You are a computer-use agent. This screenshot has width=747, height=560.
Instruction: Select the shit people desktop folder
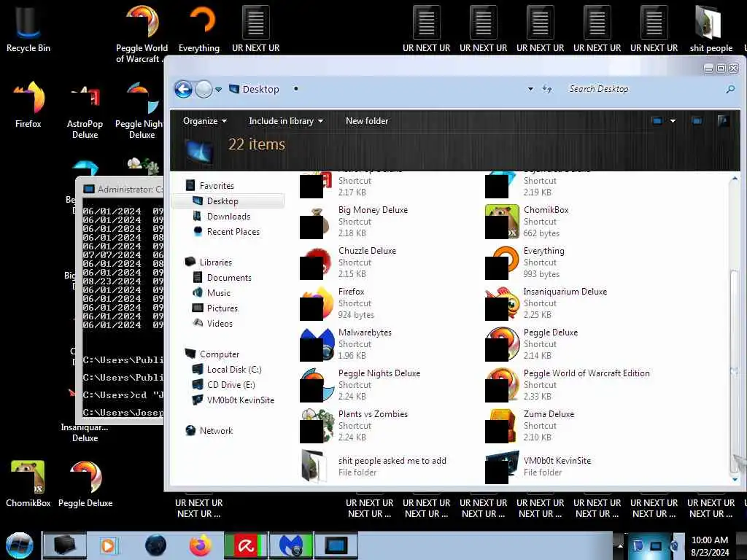coord(711,28)
